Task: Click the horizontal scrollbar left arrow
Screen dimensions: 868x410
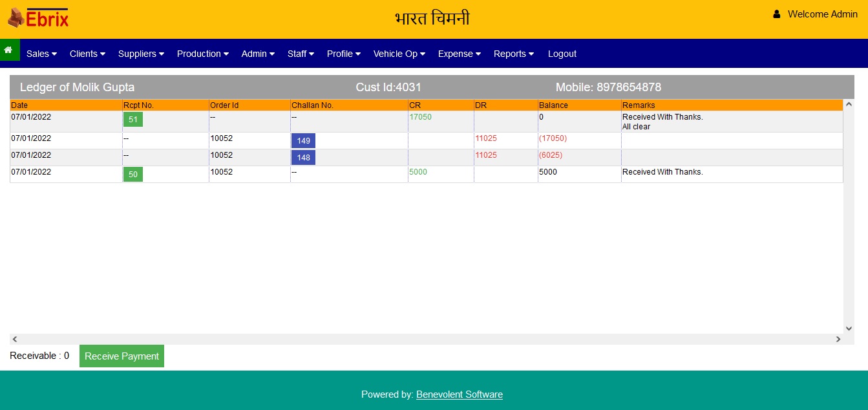Action: click(15, 339)
